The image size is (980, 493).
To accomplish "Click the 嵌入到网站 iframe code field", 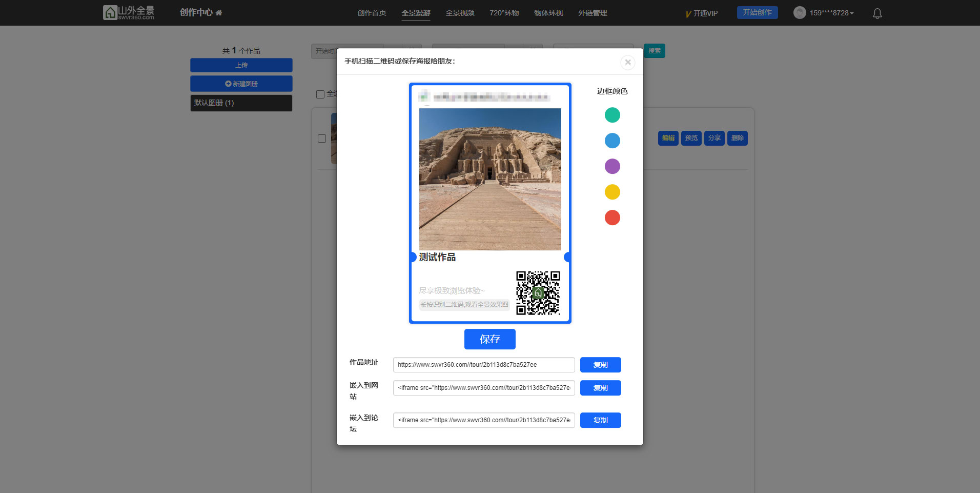I will [x=483, y=388].
